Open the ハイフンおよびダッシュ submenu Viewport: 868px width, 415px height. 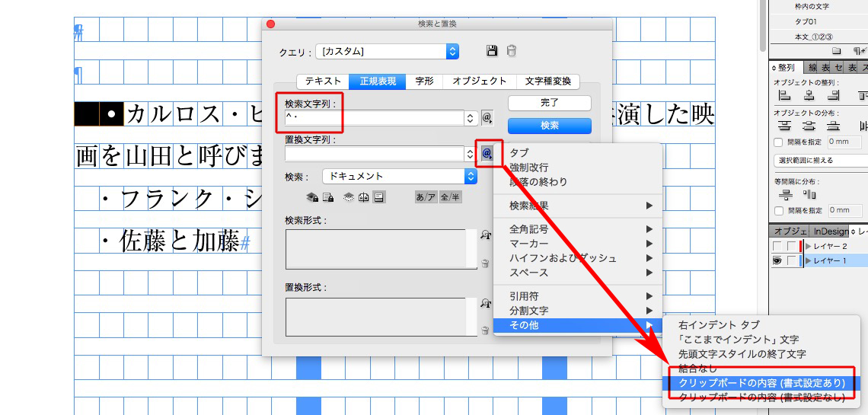pyautogui.click(x=578, y=258)
